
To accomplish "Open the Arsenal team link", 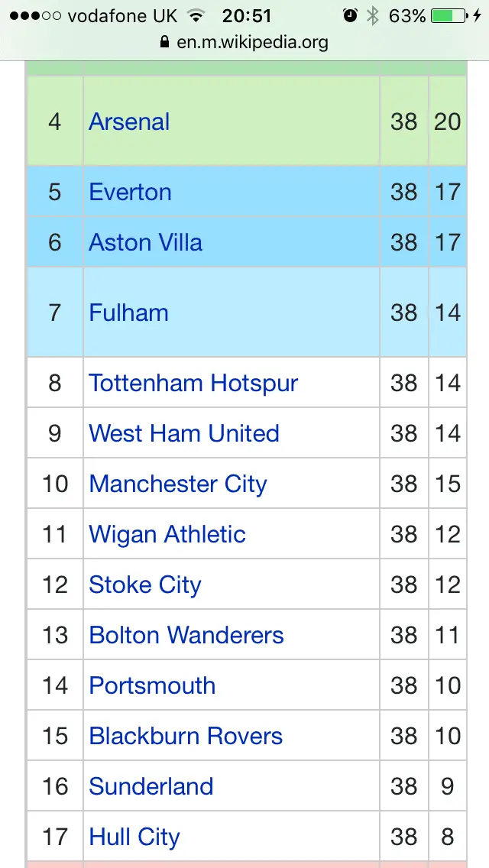I will (129, 122).
